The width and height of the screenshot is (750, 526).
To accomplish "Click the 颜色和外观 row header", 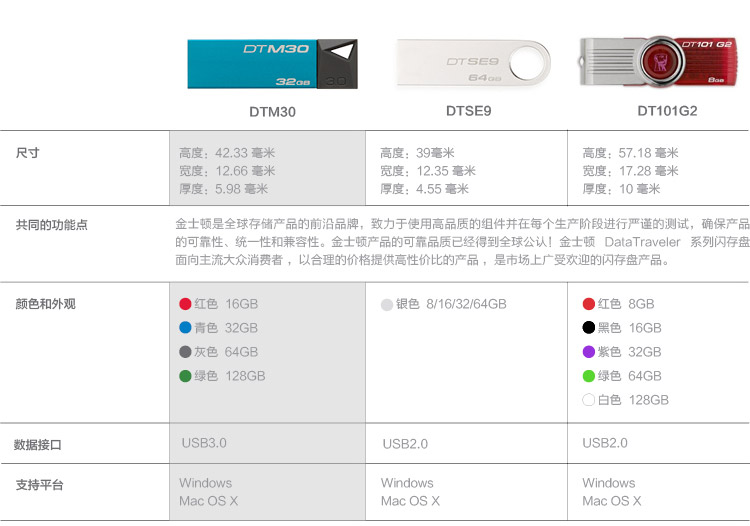I will pyautogui.click(x=45, y=304).
